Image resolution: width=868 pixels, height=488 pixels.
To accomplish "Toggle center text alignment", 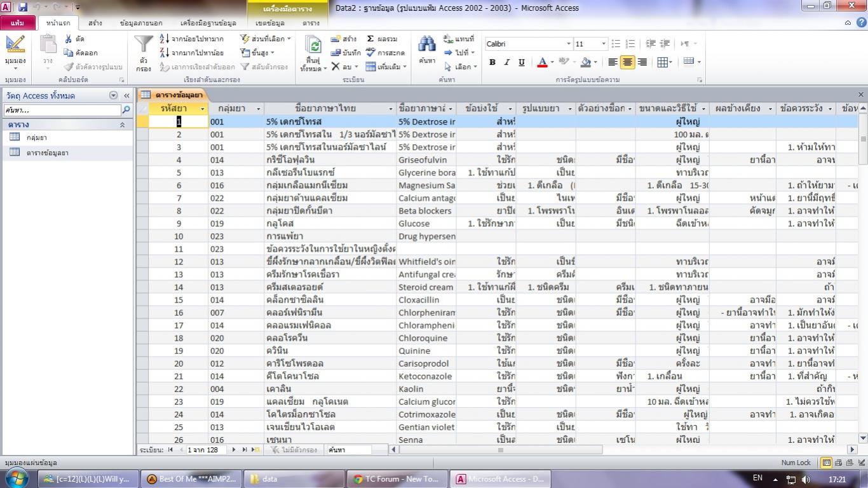I will [627, 62].
